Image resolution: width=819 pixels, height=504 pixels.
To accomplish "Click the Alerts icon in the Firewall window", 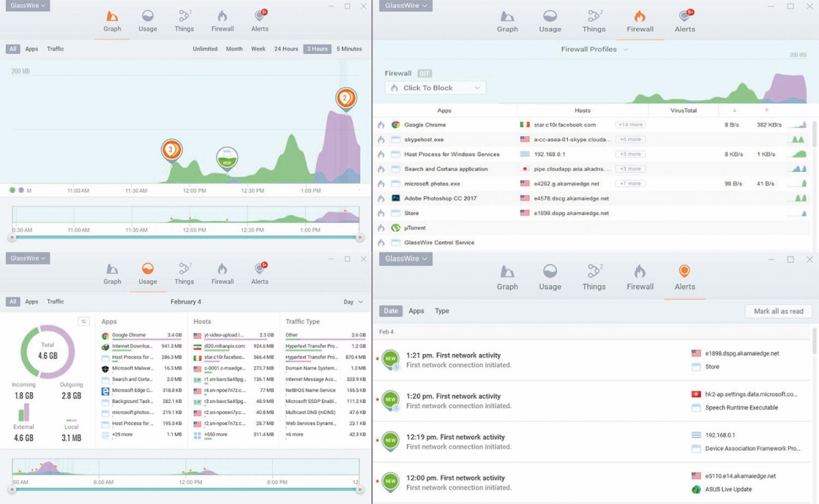I will (685, 16).
